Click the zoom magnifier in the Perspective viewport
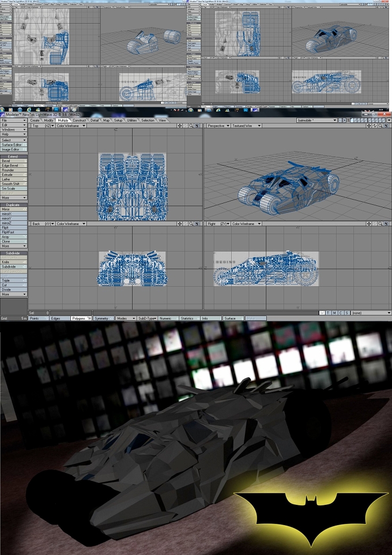 point(380,126)
